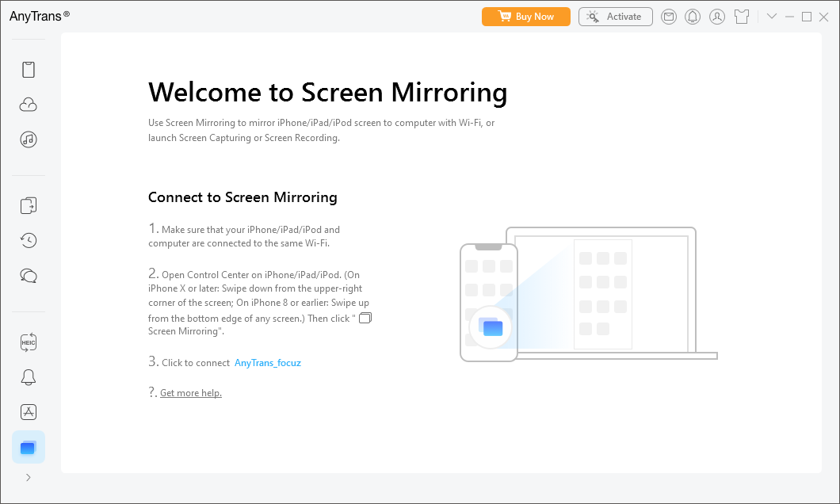
Task: Click the Screen Mirroring glyph in step 2
Action: tap(365, 318)
